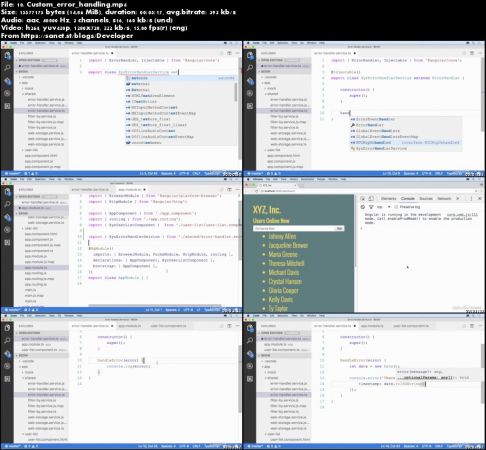Select app.component.html file in top-left explorer

point(41,156)
